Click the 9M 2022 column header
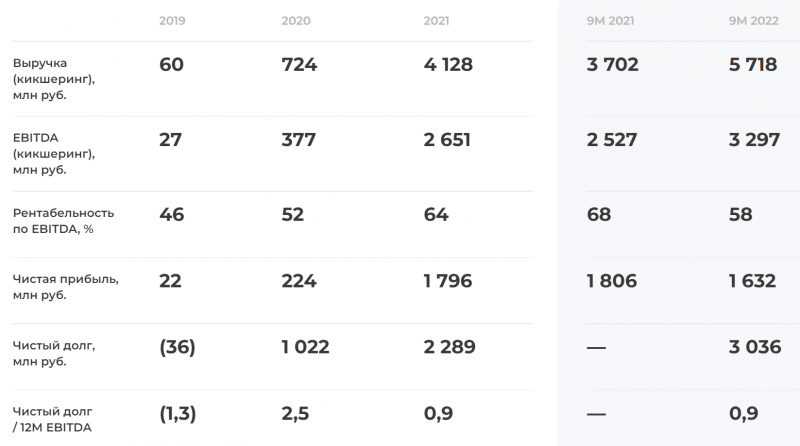This screenshot has height=446, width=800. click(754, 21)
